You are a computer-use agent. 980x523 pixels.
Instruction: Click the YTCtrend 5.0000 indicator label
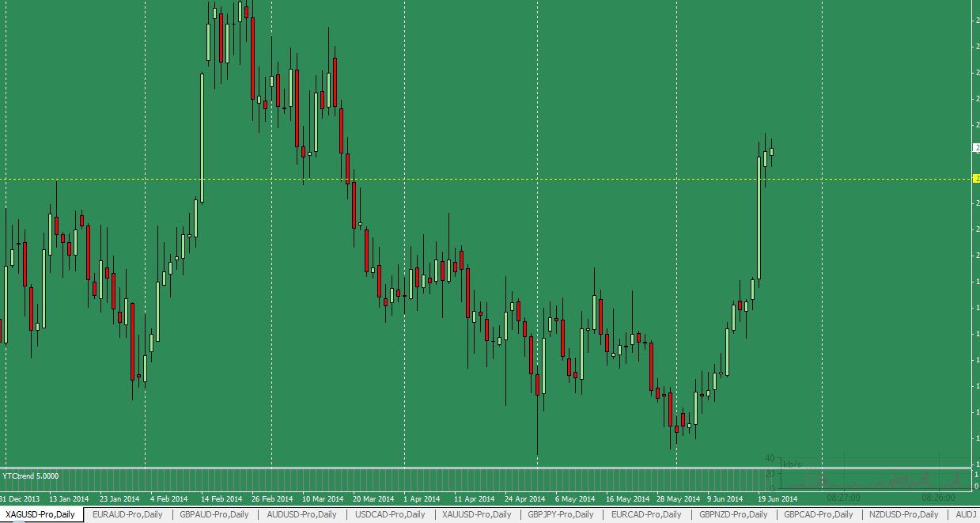tap(30, 476)
